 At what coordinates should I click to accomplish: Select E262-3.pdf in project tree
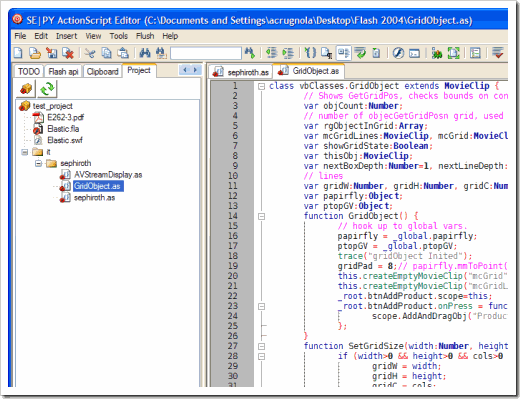click(x=65, y=118)
